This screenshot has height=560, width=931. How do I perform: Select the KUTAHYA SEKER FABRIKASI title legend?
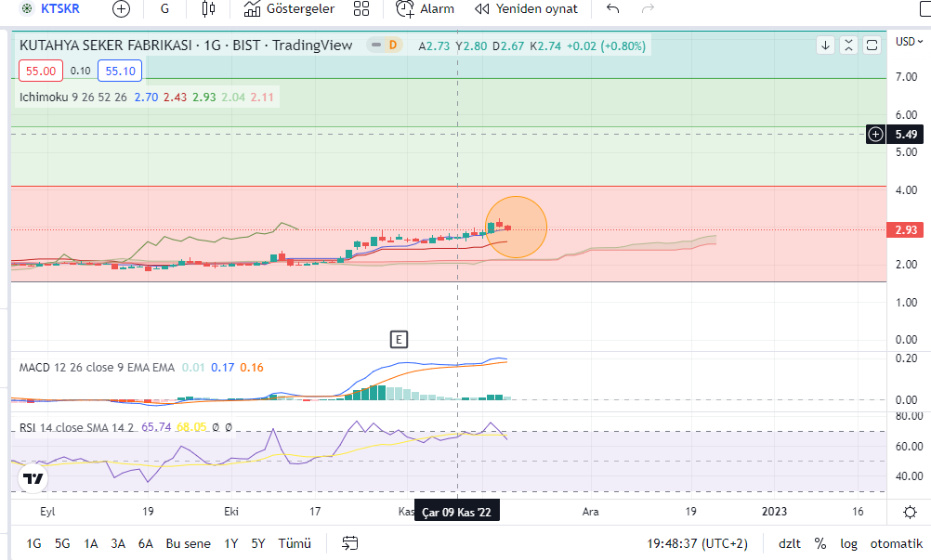186,46
